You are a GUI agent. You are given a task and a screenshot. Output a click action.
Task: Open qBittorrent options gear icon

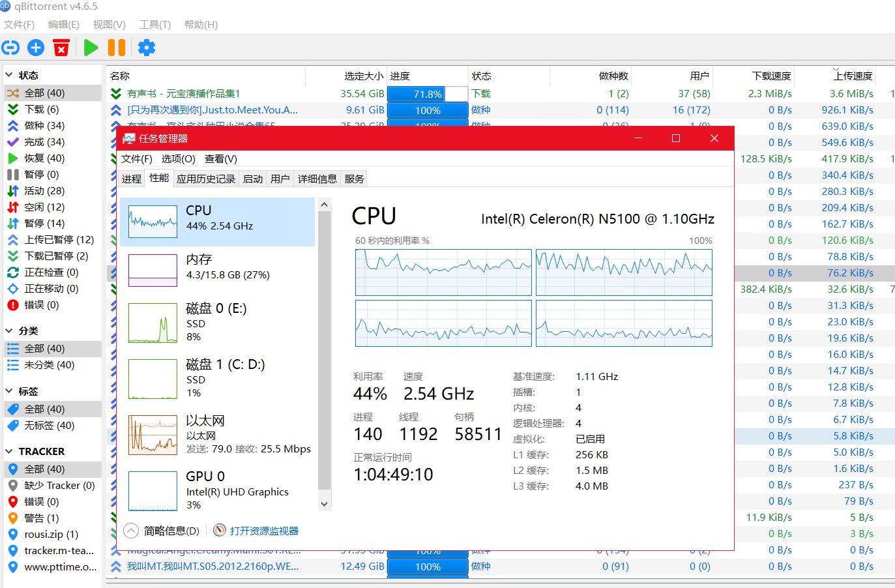(x=147, y=48)
